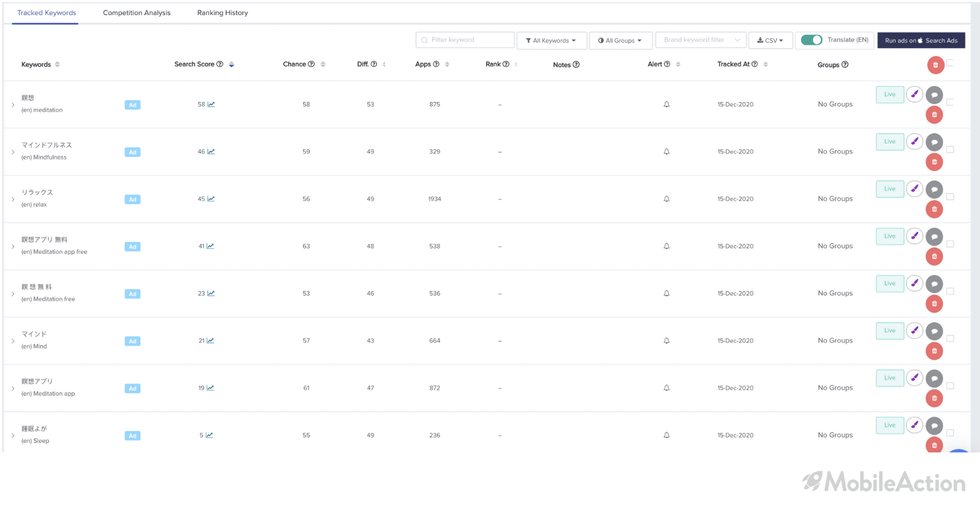
Task: Set alert bell for meditation keyword
Action: (x=667, y=104)
